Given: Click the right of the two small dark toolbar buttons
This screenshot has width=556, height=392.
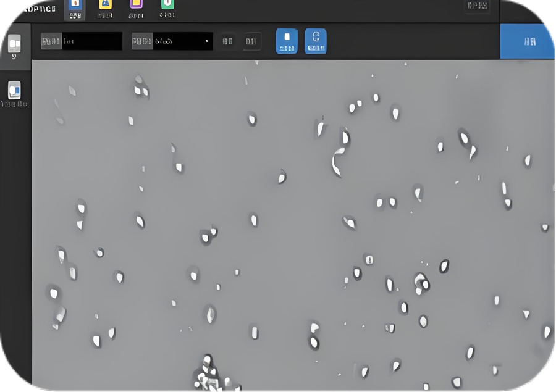Looking at the screenshot, I should point(251,41).
